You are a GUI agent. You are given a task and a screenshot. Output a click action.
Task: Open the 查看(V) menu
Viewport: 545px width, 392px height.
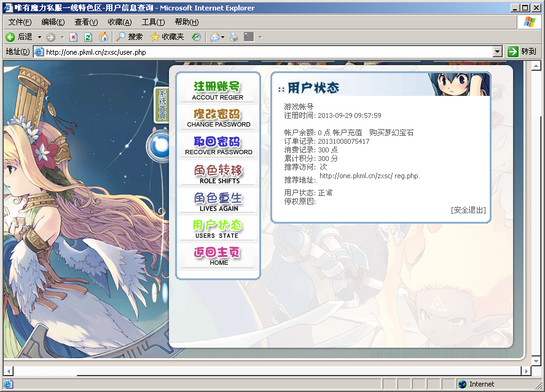tap(86, 22)
